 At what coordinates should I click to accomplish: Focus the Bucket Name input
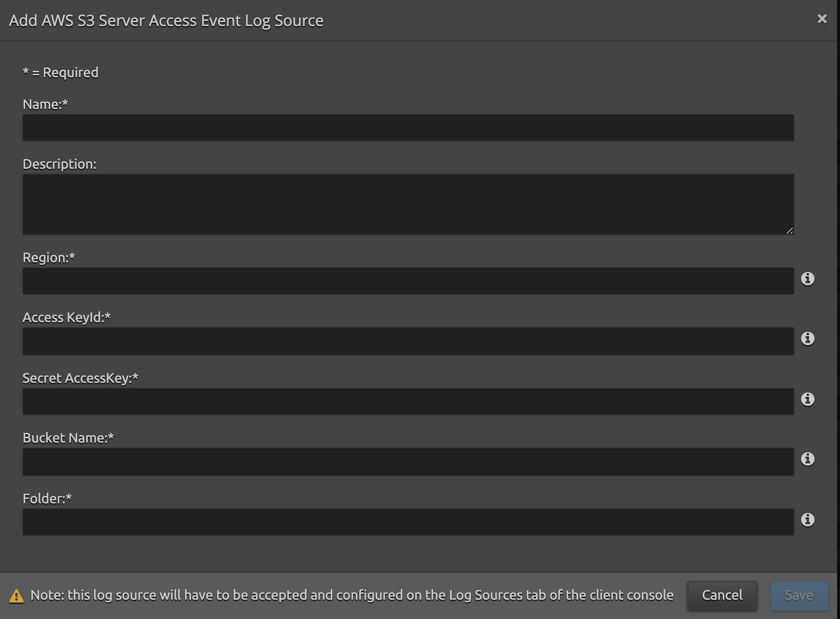(x=408, y=462)
